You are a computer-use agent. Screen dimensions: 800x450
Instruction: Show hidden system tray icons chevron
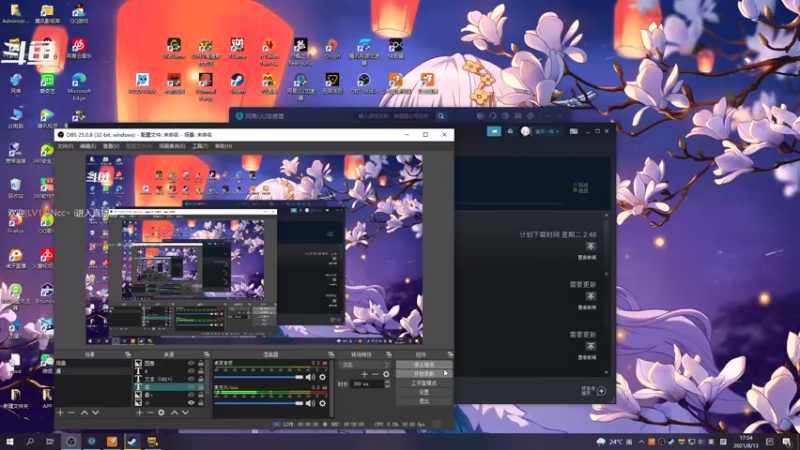[641, 442]
